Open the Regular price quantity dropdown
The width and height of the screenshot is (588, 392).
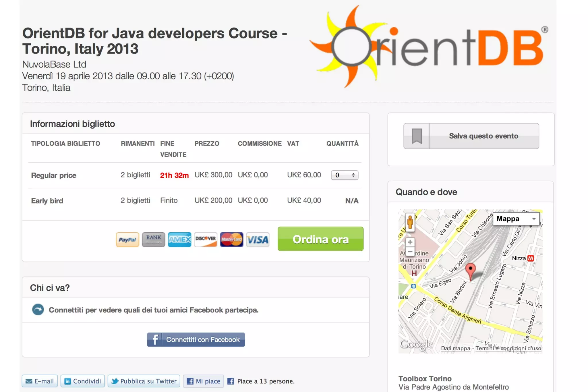coord(344,175)
